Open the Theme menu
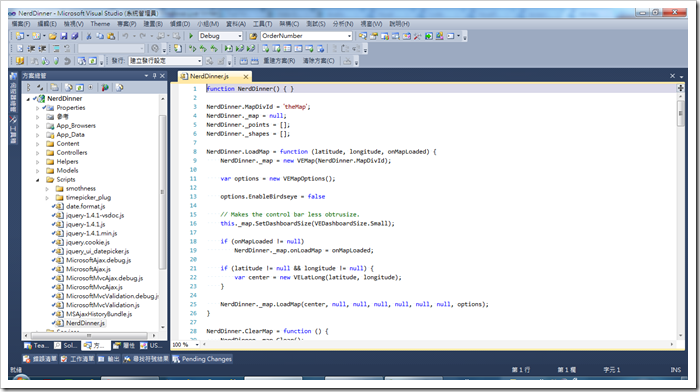Viewport: 700px width, 392px height. pyautogui.click(x=100, y=24)
